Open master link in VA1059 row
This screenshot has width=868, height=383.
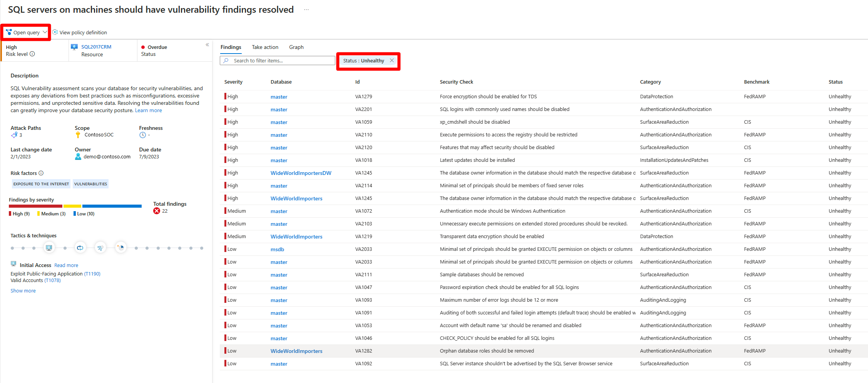279,123
